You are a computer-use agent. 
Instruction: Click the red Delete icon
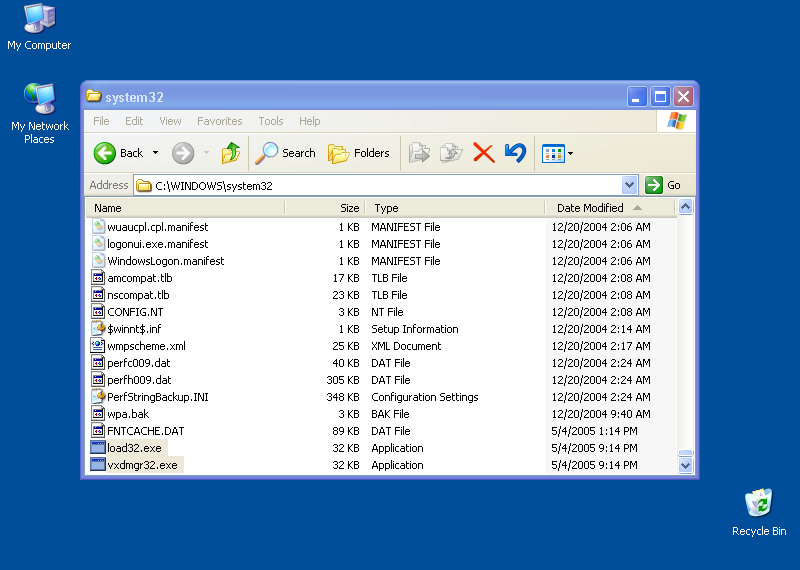484,153
